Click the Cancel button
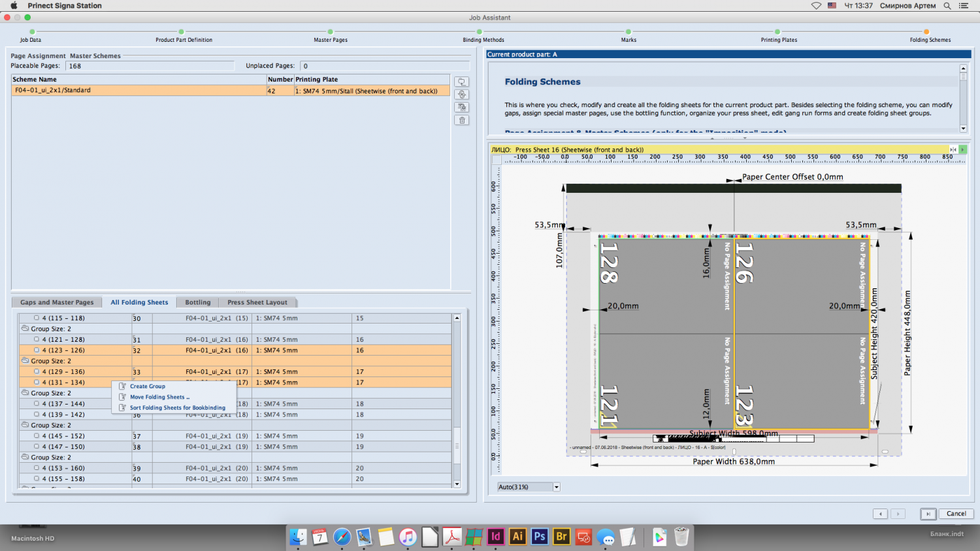 tap(956, 514)
